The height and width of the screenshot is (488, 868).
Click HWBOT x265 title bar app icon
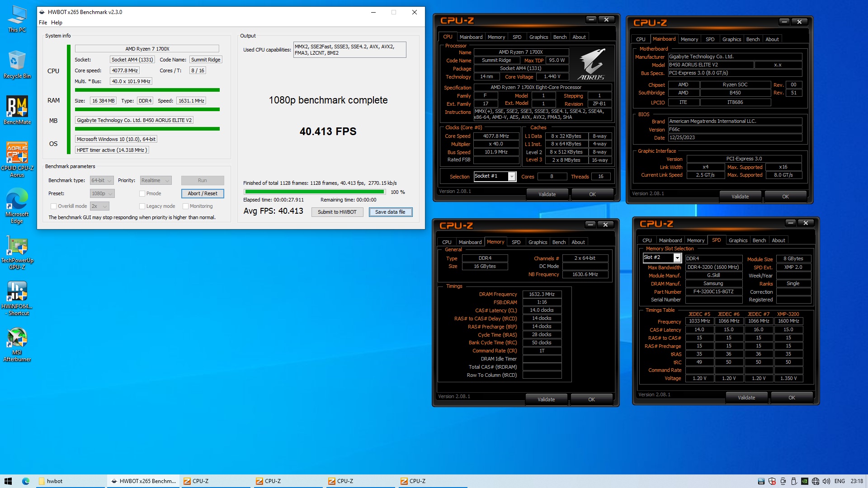click(x=42, y=12)
